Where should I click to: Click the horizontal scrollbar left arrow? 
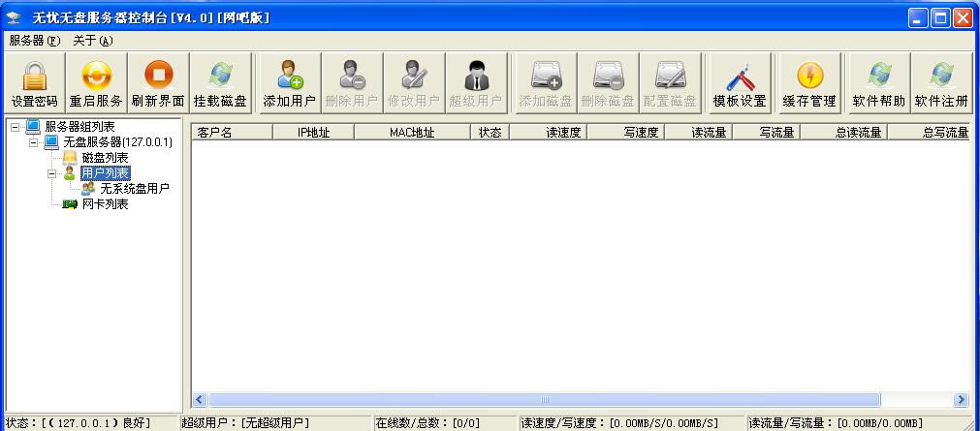point(200,400)
